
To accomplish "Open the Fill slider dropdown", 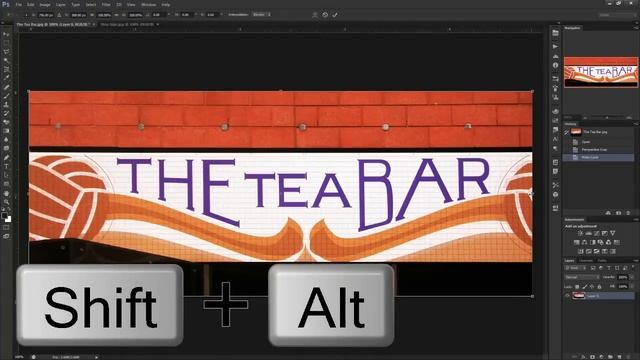I will 631,287.
